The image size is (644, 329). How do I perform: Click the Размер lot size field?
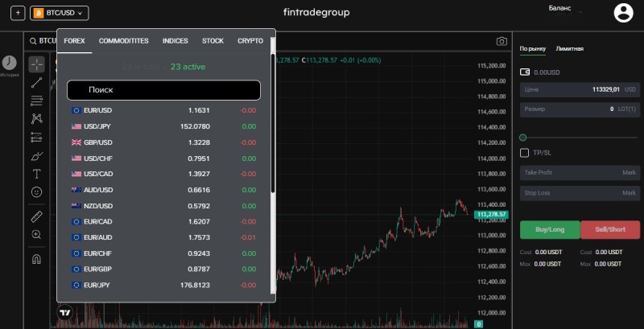coord(580,109)
